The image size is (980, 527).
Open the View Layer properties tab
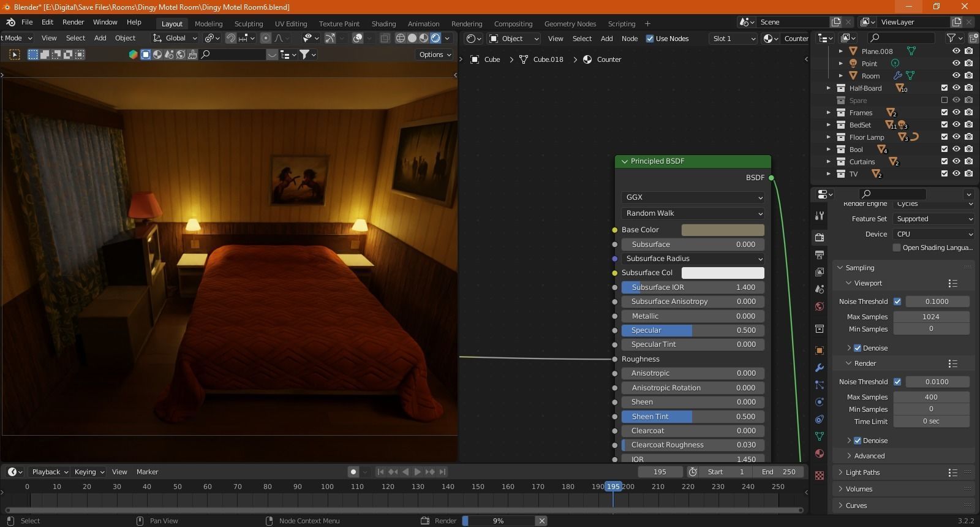(x=820, y=271)
